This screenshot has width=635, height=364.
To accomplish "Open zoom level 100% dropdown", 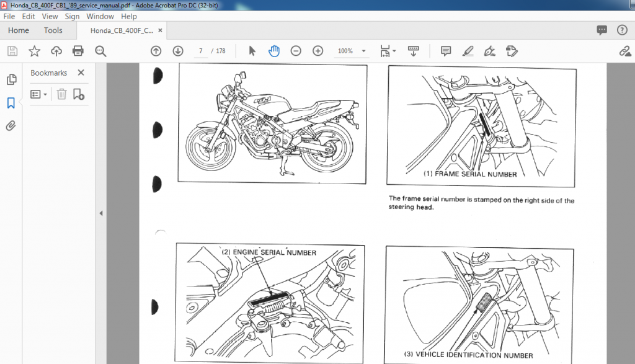I will tap(352, 51).
